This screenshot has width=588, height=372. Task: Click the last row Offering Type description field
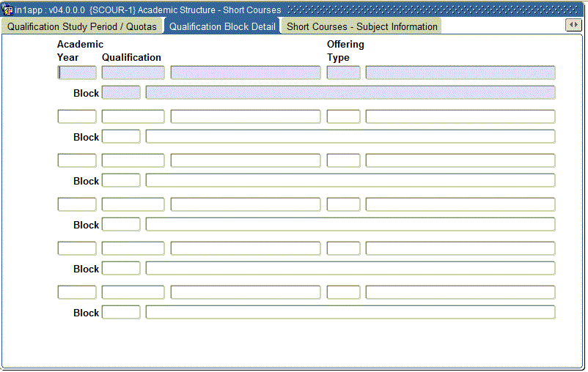(x=460, y=292)
